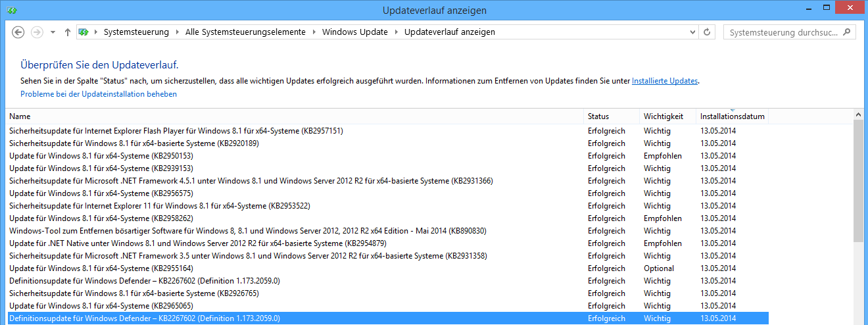Refresh the Updateverlauf page
Screen dimensions: 868x325
pos(708,32)
